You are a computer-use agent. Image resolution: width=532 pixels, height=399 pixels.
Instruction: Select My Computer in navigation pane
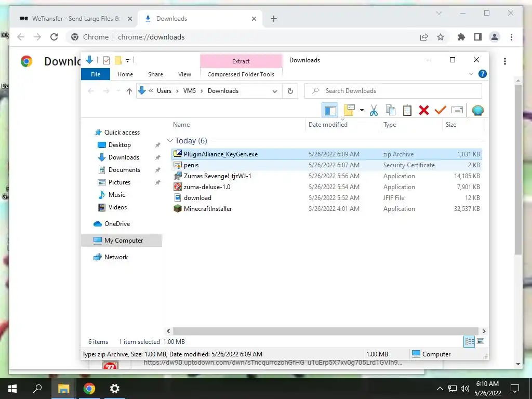tap(122, 241)
